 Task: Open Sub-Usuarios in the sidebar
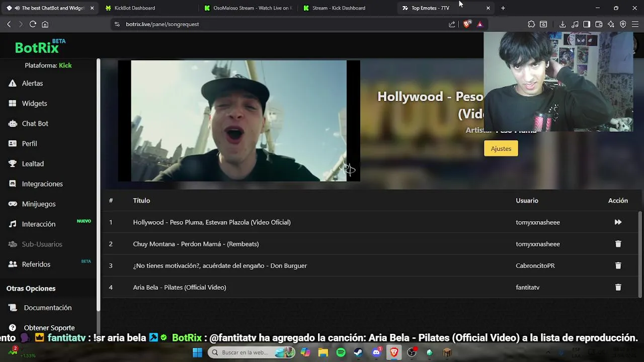click(42, 244)
